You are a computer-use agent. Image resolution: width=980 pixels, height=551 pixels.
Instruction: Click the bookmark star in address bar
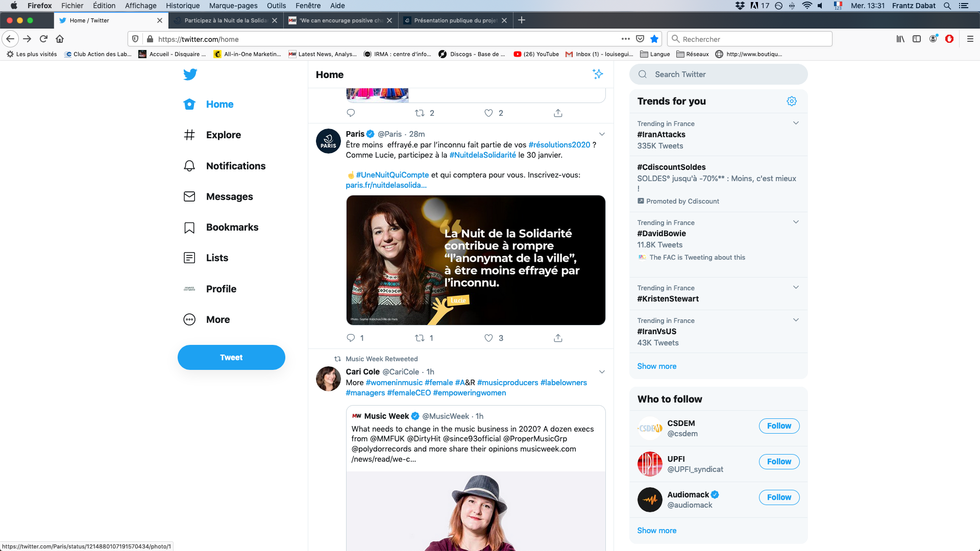click(654, 39)
